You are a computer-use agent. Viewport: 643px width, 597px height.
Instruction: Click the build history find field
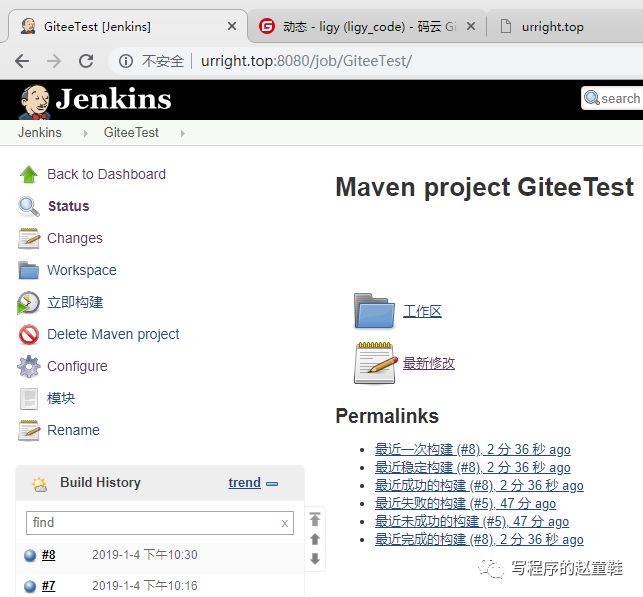[160, 523]
